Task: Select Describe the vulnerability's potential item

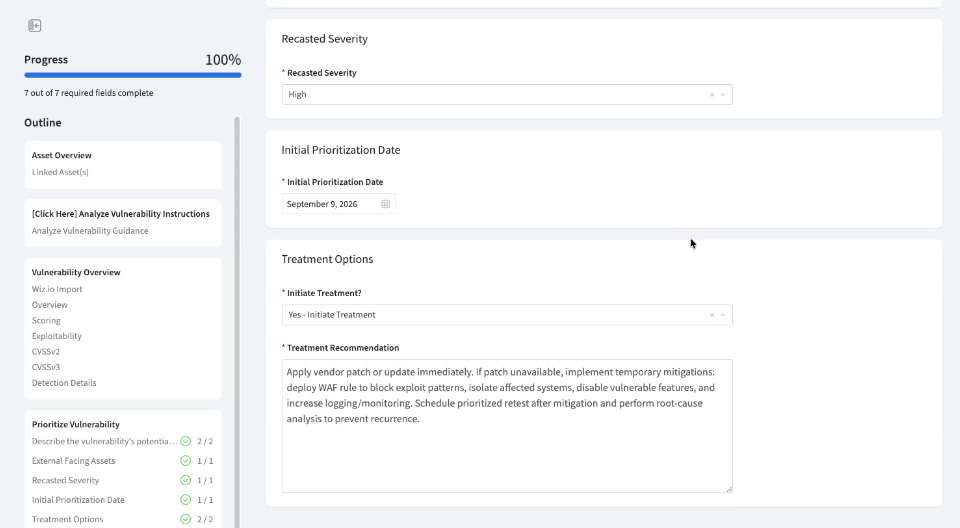Action: 104,441
